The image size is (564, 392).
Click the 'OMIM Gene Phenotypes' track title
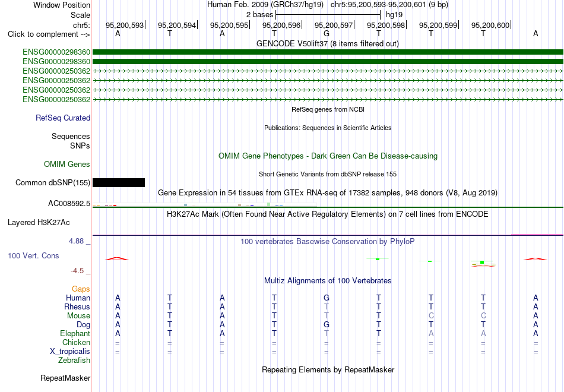tap(328, 156)
